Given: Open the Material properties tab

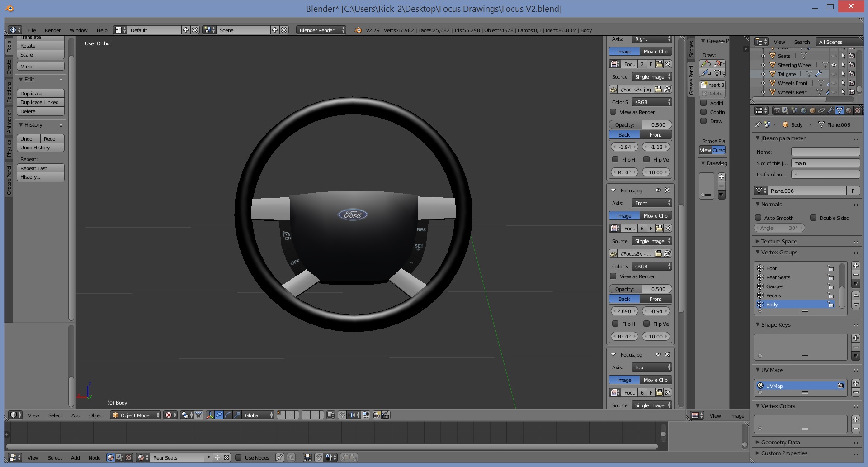Looking at the screenshot, I should (849, 110).
